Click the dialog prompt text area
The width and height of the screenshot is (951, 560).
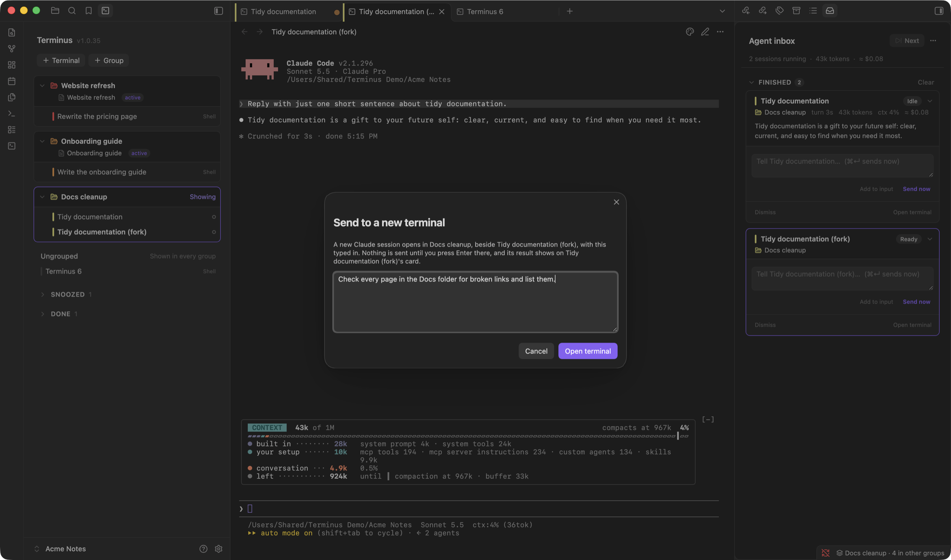[475, 302]
